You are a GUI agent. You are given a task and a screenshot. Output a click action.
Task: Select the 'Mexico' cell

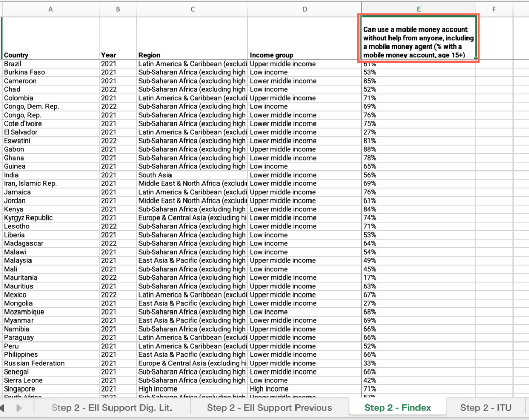tap(50, 294)
